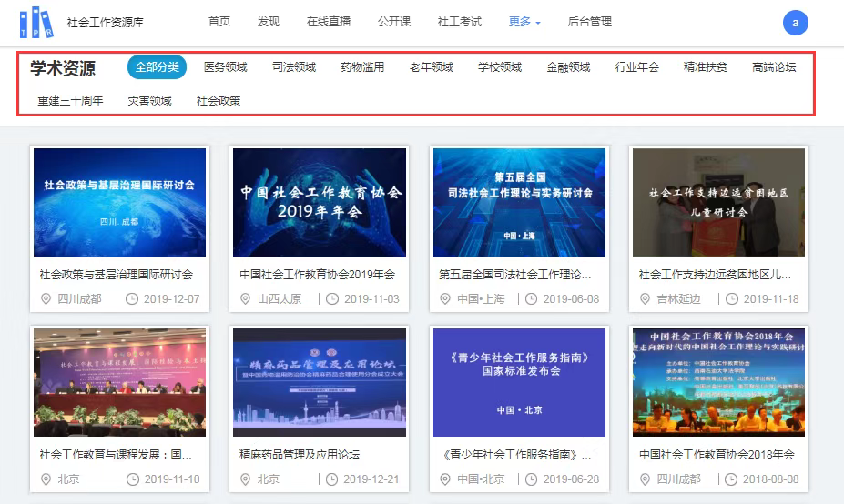The image size is (844, 504).
Task: Click the 学术资源 section heading
Action: click(63, 68)
